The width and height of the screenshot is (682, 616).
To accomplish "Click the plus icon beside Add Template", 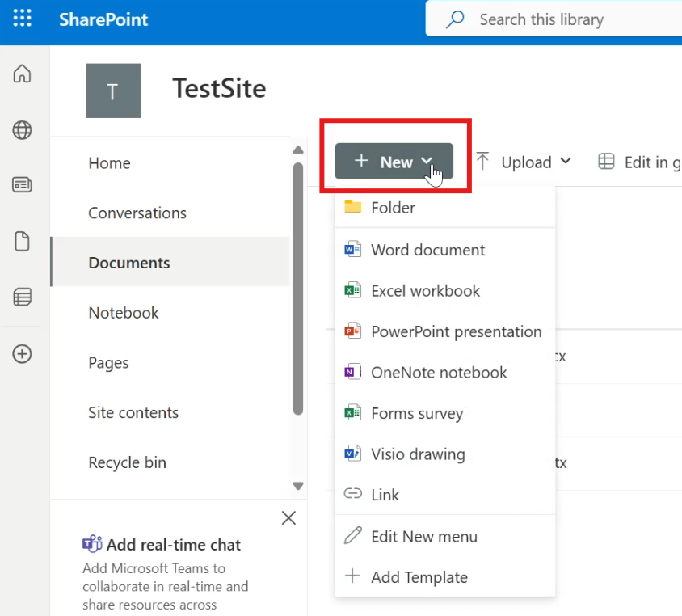I will click(x=352, y=576).
